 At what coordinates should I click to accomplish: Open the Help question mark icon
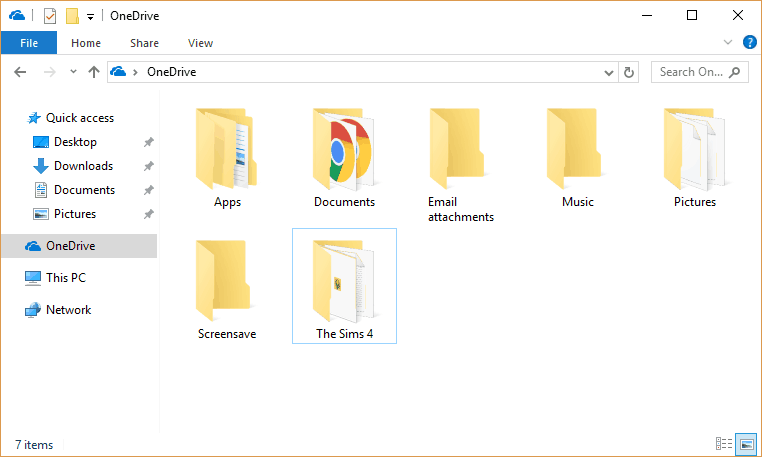pos(749,42)
